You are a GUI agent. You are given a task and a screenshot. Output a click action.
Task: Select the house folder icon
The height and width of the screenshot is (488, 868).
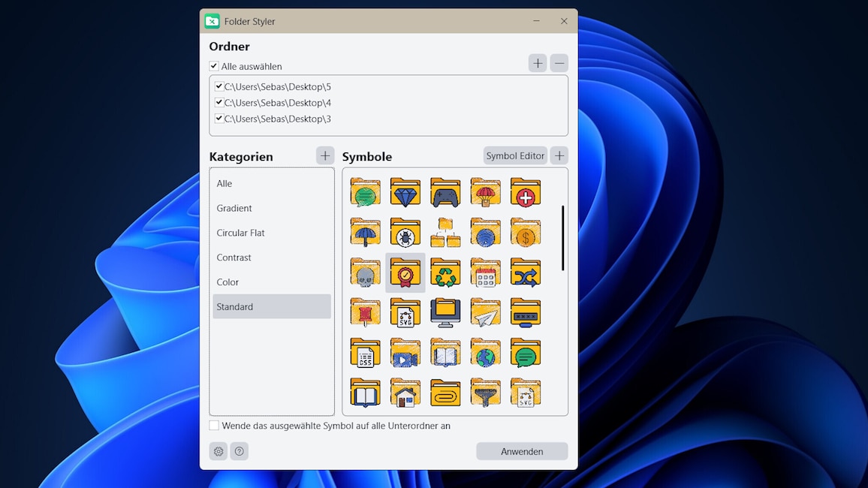click(405, 393)
